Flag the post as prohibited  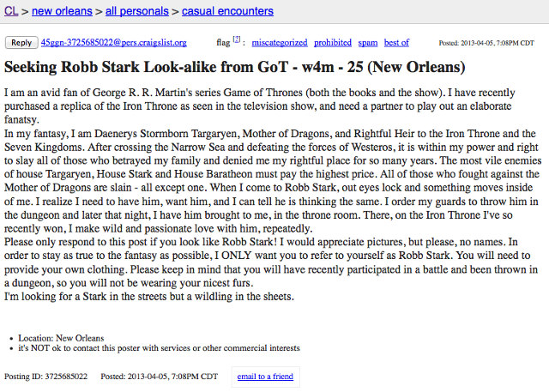[x=332, y=42]
